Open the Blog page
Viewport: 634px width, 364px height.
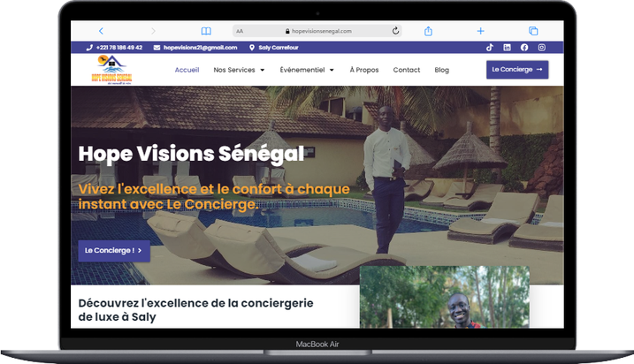pyautogui.click(x=441, y=70)
